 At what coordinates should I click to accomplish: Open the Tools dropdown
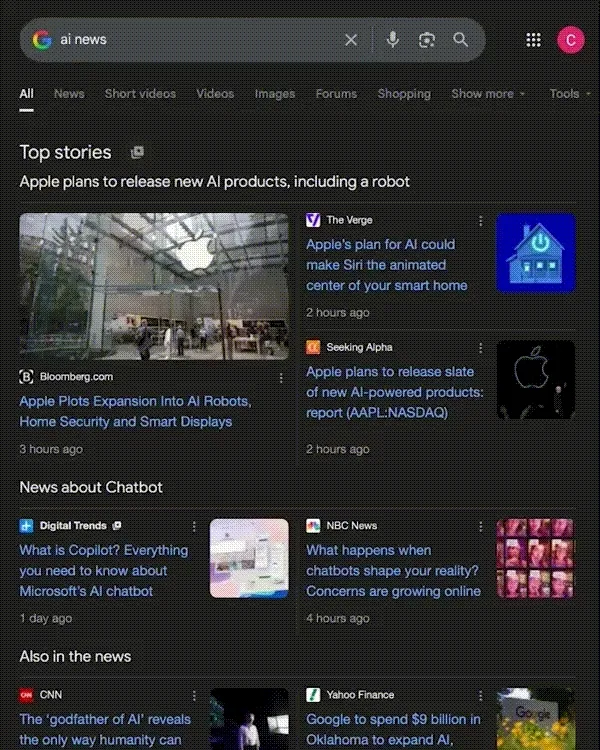point(569,94)
